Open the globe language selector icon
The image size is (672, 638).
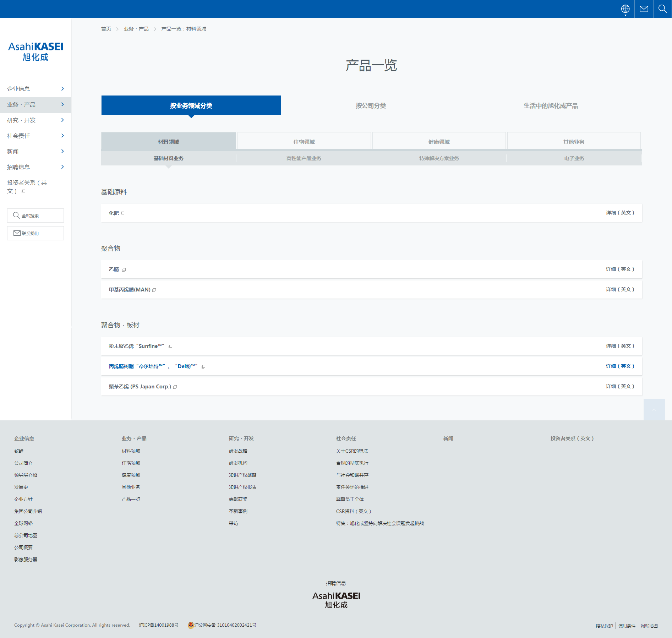point(625,9)
